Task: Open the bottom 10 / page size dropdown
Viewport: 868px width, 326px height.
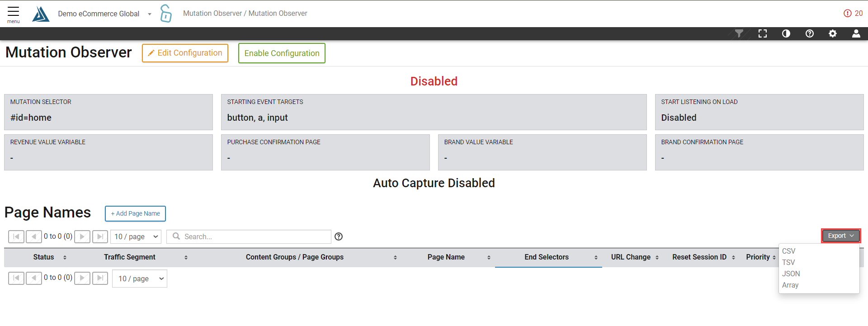Action: (x=140, y=279)
